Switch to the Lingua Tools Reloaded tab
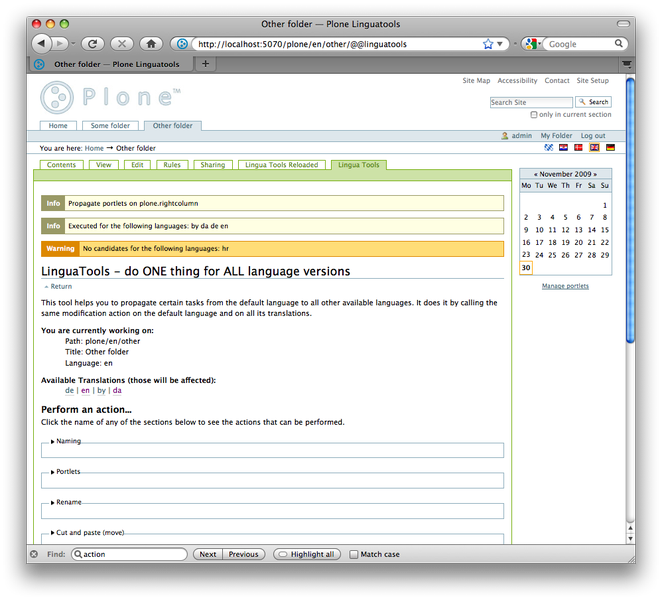 coord(281,165)
